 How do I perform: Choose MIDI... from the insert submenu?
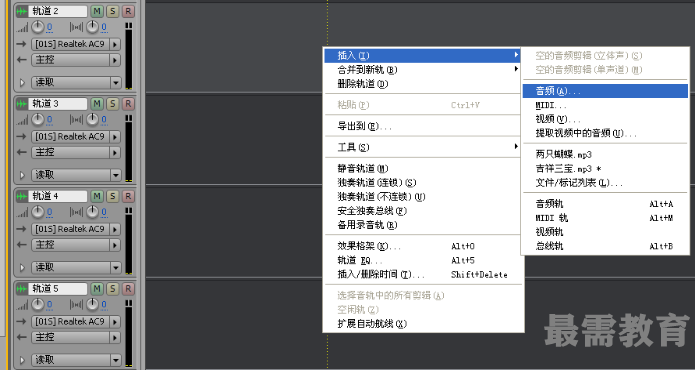(605, 105)
